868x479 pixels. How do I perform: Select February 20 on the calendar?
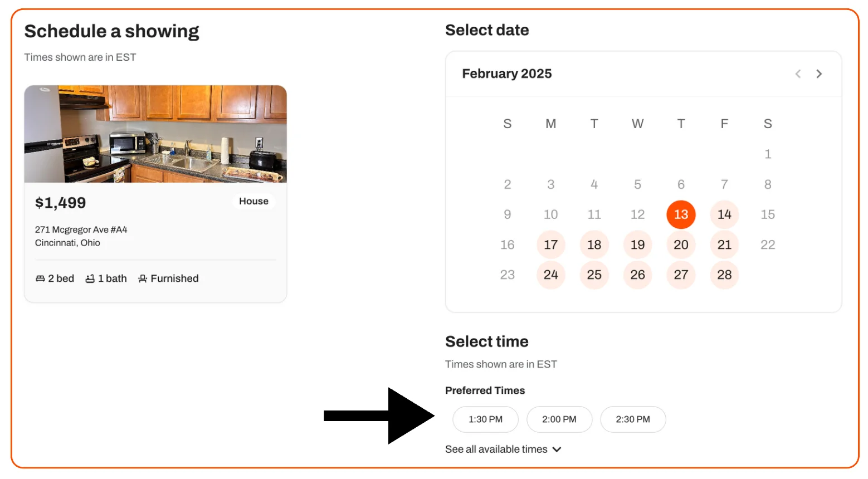coord(681,245)
